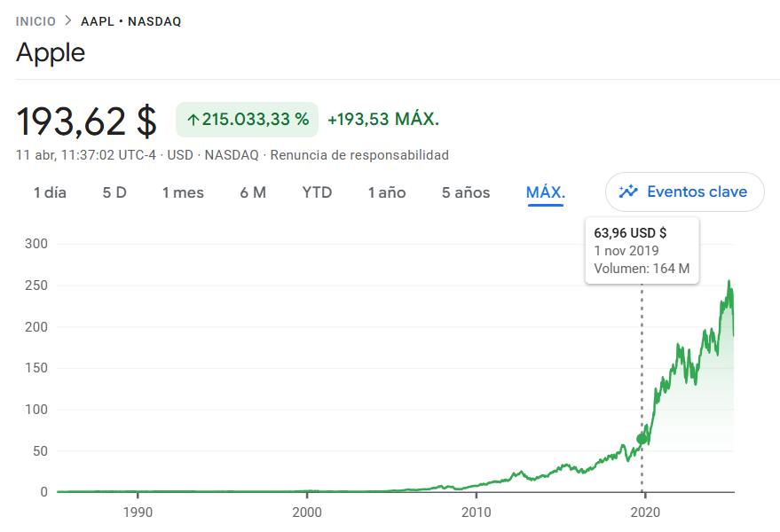View the 5 años range

pos(466,192)
